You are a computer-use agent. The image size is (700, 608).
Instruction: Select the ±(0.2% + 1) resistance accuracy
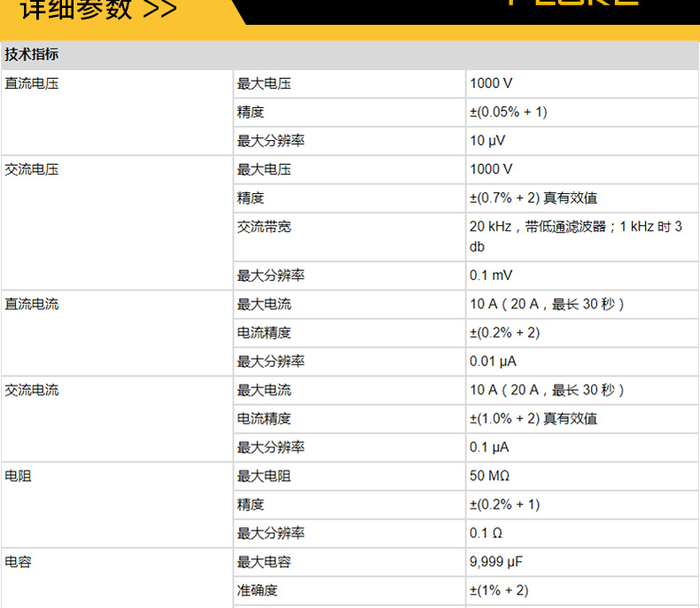pyautogui.click(x=504, y=504)
